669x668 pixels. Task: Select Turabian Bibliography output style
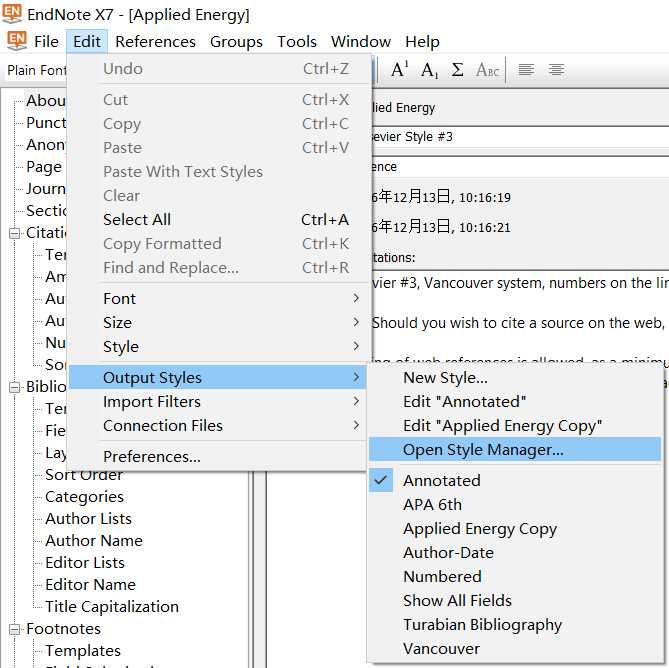click(515, 624)
